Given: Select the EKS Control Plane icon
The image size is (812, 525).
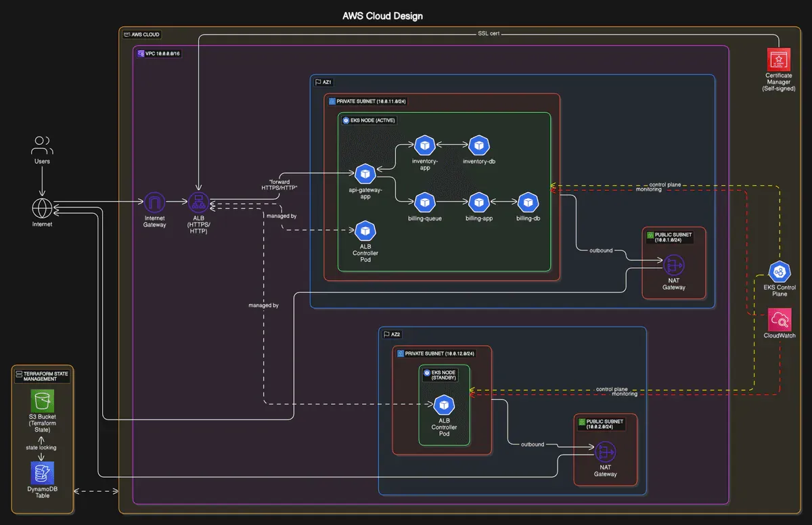Looking at the screenshot, I should (x=779, y=272).
